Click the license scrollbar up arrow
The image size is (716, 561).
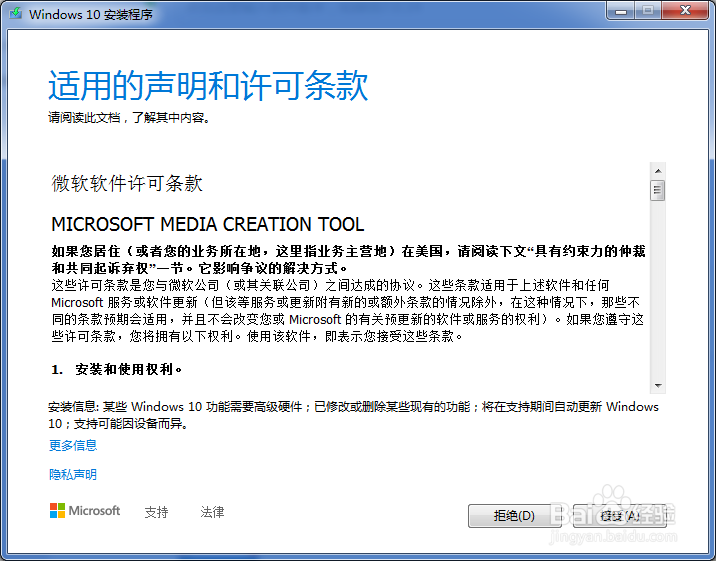[x=658, y=171]
